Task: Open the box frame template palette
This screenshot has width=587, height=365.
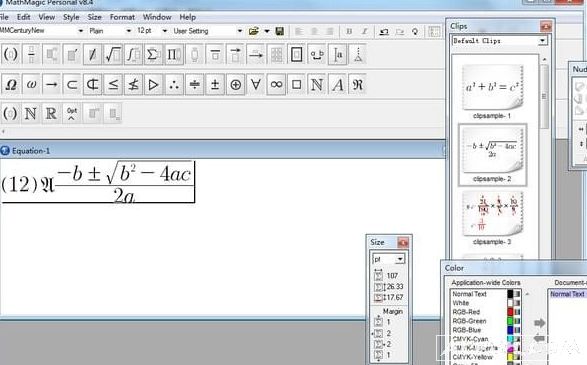Action: coord(296,55)
